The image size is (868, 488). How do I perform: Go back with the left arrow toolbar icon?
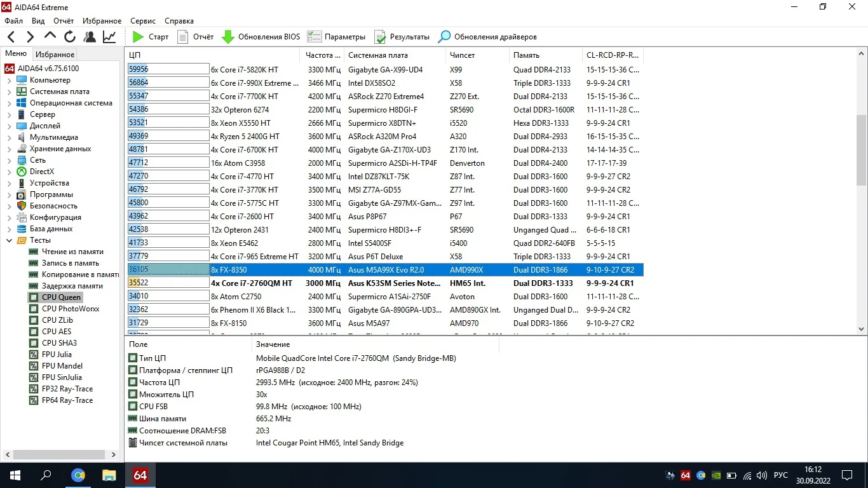pyautogui.click(x=11, y=37)
